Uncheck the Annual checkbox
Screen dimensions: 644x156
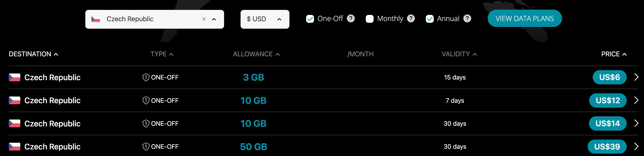tap(430, 19)
